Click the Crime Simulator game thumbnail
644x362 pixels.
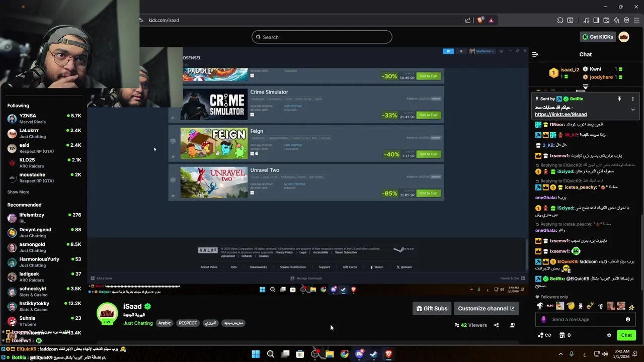tap(214, 105)
